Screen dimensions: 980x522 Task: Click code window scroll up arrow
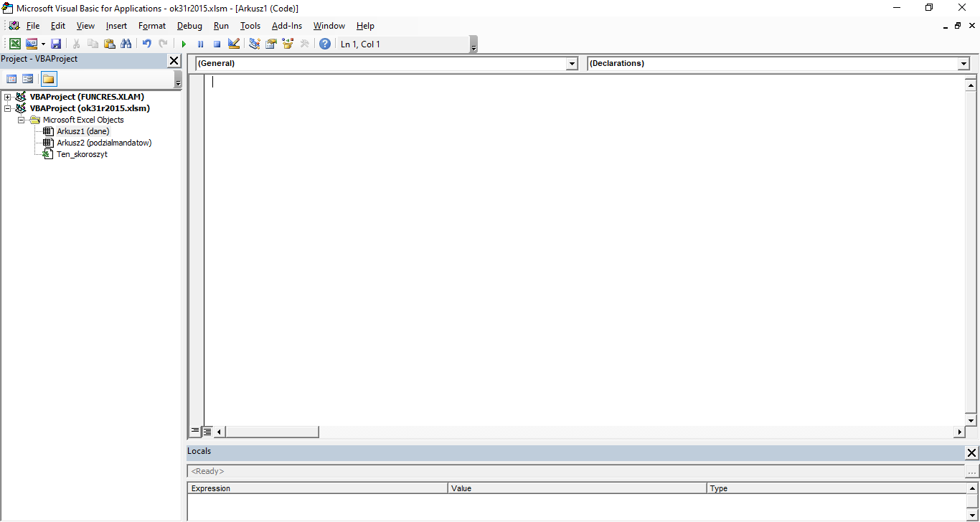971,85
